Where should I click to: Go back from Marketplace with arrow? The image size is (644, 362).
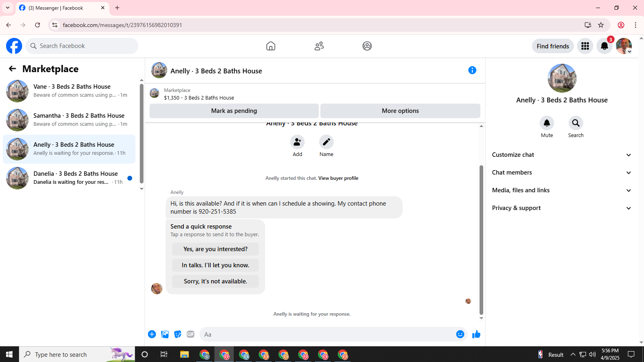coord(12,69)
